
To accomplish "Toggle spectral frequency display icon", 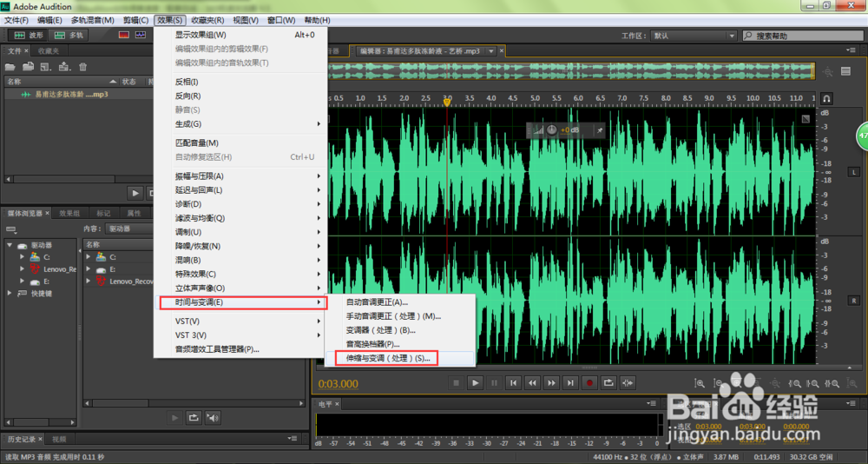I will pyautogui.click(x=124, y=36).
